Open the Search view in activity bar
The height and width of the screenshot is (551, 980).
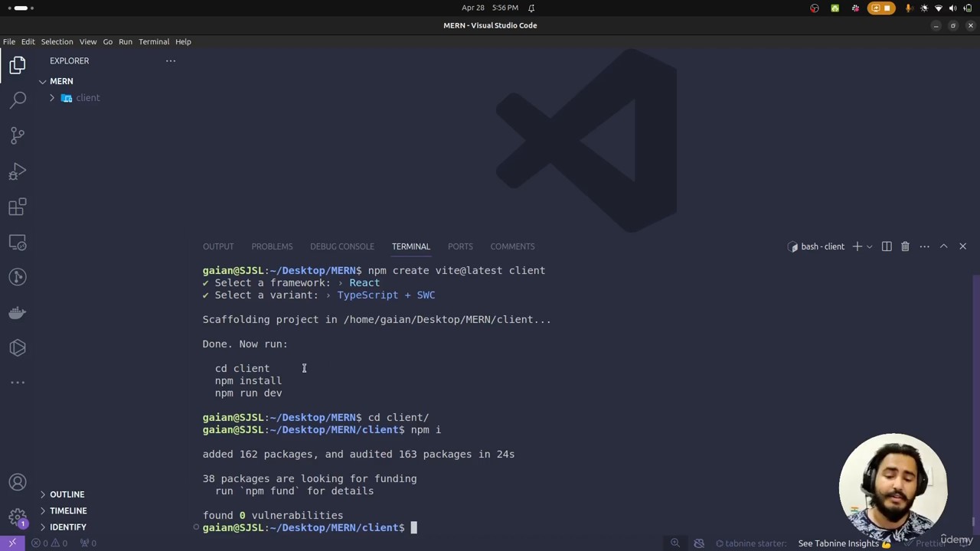[x=18, y=99]
